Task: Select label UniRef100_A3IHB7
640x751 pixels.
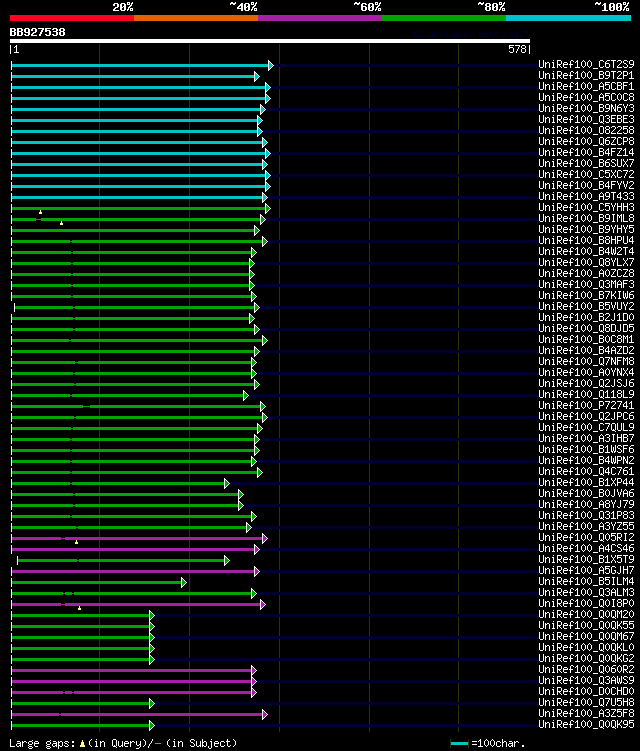Action: click(x=586, y=439)
